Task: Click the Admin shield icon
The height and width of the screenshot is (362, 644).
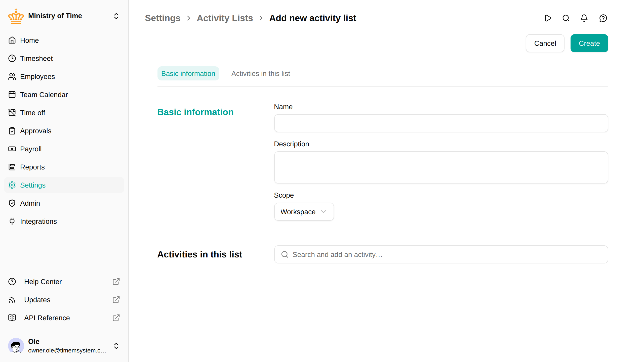Action: click(x=12, y=203)
